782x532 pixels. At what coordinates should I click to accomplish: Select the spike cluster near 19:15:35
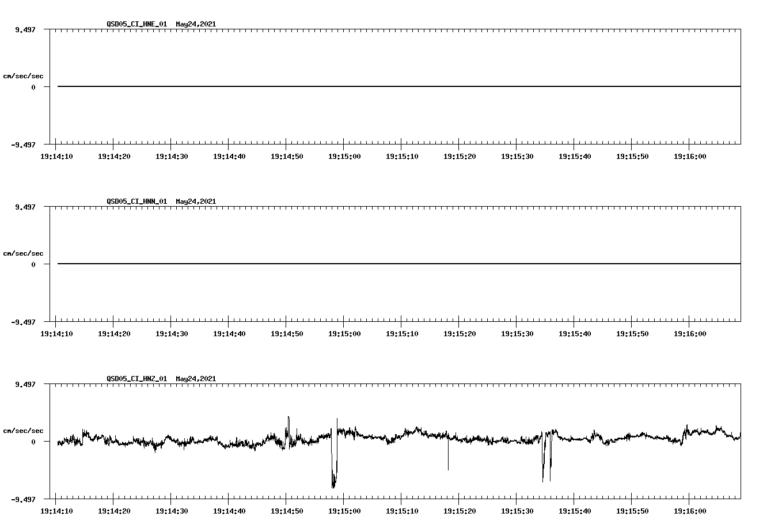(x=546, y=461)
